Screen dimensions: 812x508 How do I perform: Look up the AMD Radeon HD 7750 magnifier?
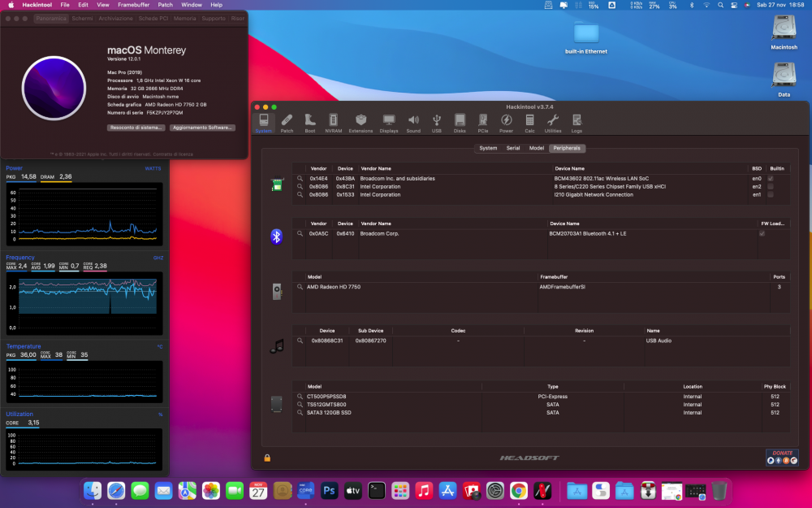coord(300,287)
